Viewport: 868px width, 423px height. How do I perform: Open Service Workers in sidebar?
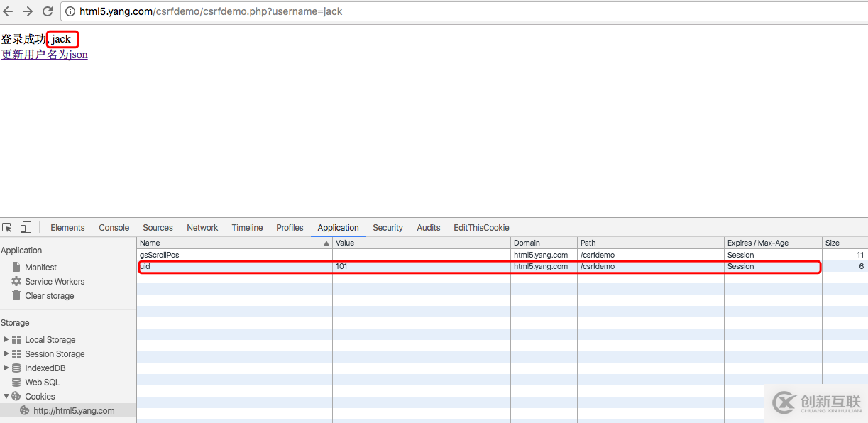pyautogui.click(x=54, y=282)
